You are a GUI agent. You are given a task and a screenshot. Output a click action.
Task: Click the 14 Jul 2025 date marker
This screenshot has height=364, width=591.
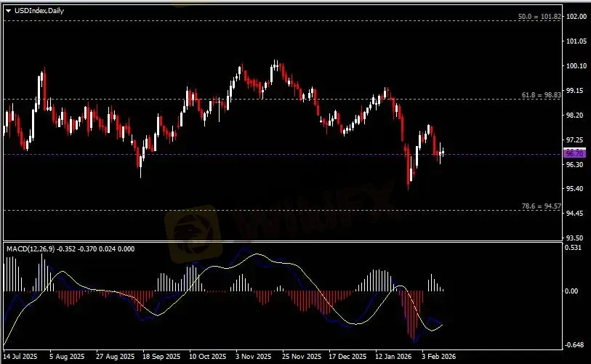point(22,357)
